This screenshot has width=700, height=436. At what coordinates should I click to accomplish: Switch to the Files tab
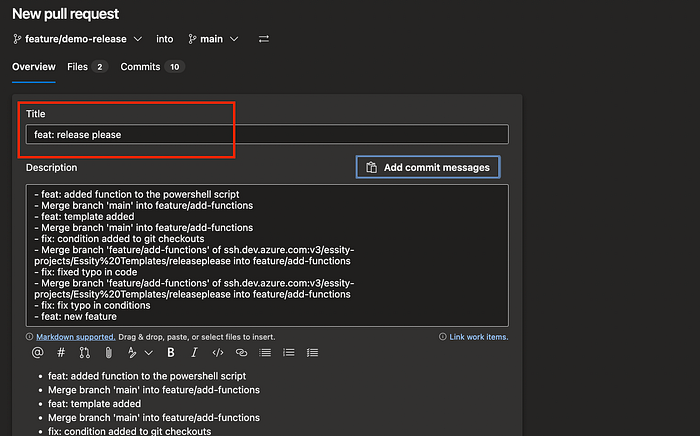pyautogui.click(x=87, y=67)
